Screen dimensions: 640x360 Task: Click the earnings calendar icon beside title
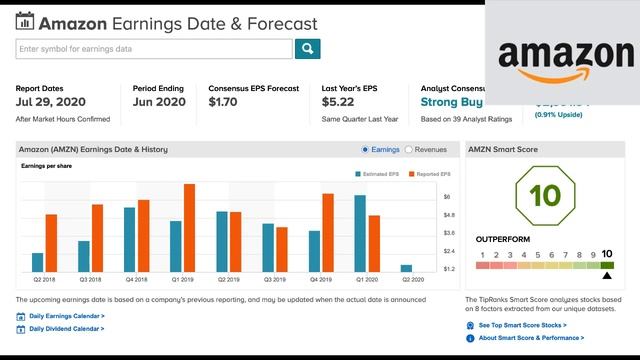tap(24, 21)
